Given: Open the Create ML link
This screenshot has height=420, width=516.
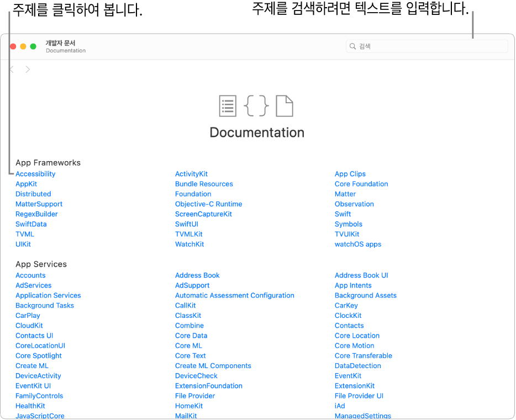Looking at the screenshot, I should [32, 366].
